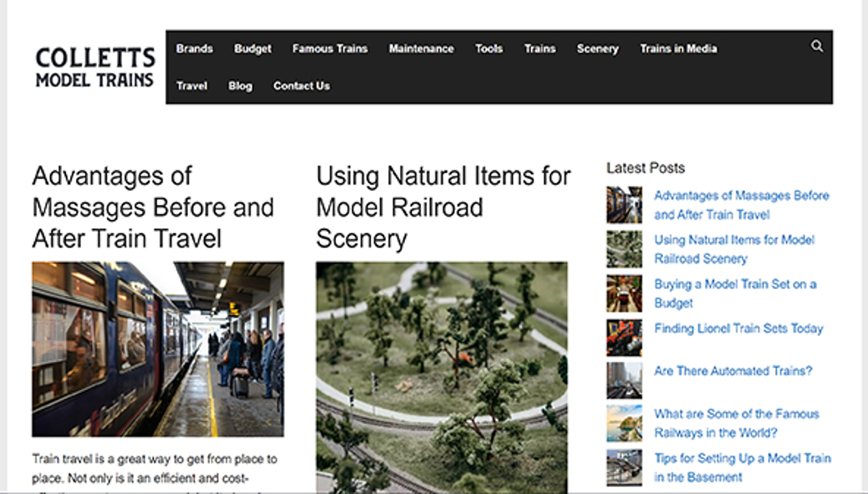
Task: Click the train platform featured image
Action: (x=158, y=349)
